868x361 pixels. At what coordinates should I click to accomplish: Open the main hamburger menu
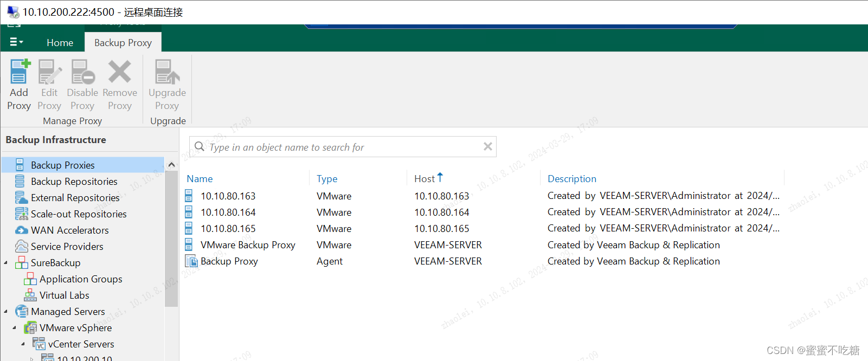pyautogui.click(x=16, y=42)
